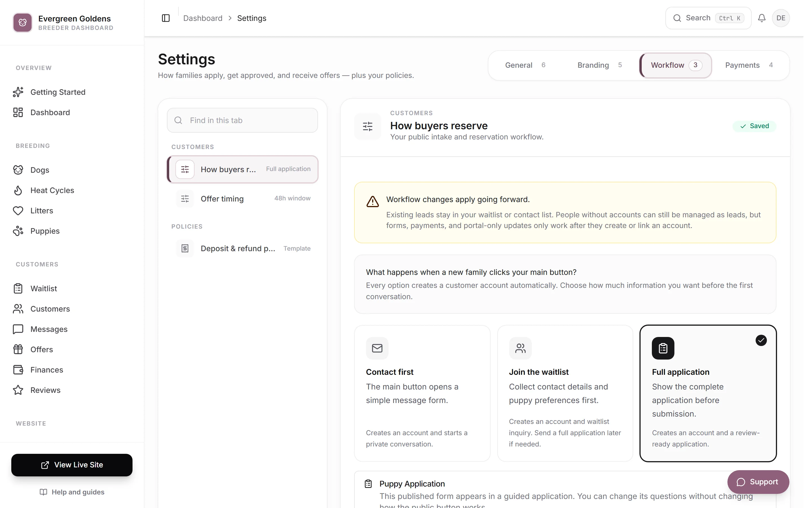Open How buyers reserve settings item
The height and width of the screenshot is (508, 812).
coord(242,169)
